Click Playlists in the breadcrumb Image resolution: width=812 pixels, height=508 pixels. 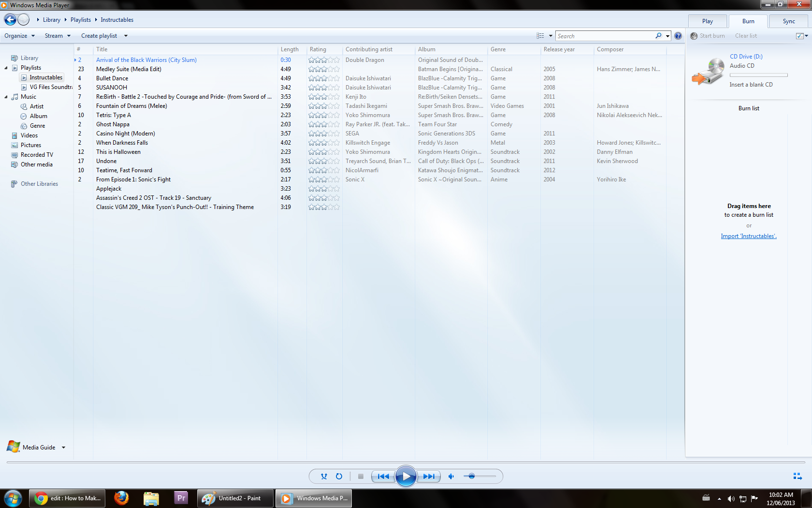[81, 20]
